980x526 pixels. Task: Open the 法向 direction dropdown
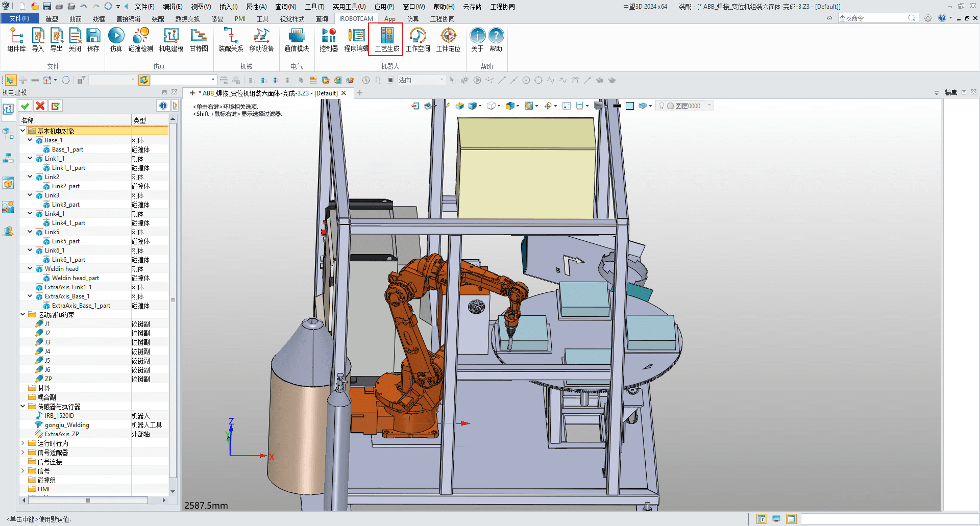click(x=442, y=80)
